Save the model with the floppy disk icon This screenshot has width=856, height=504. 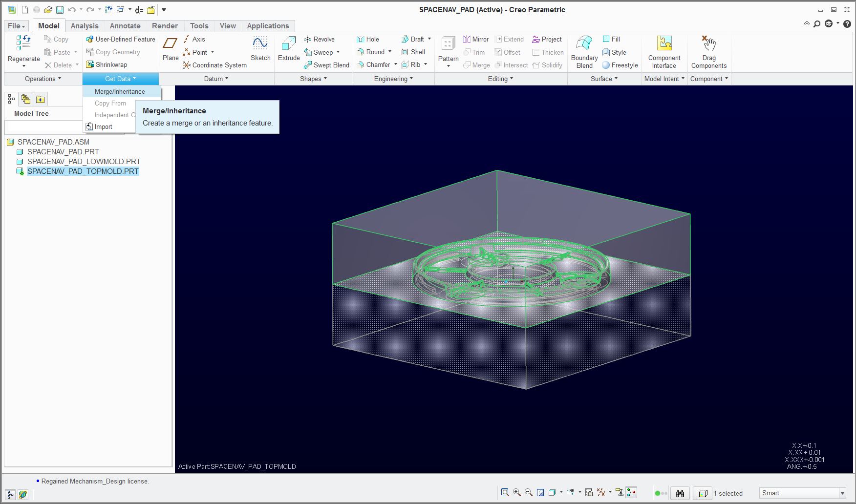point(60,10)
